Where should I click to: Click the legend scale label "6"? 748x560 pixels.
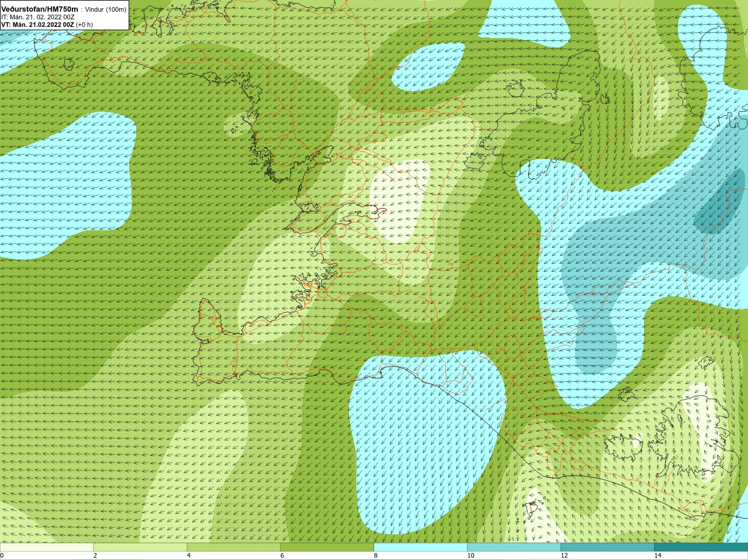pos(282,555)
